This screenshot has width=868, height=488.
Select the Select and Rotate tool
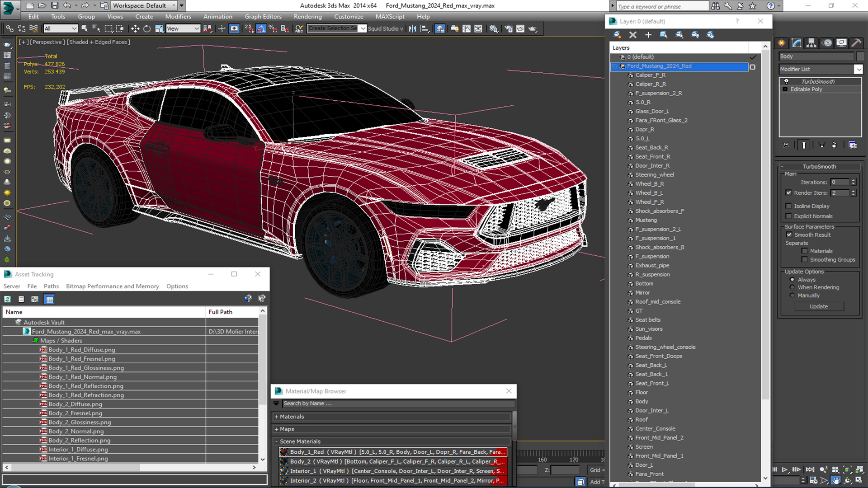tap(146, 28)
